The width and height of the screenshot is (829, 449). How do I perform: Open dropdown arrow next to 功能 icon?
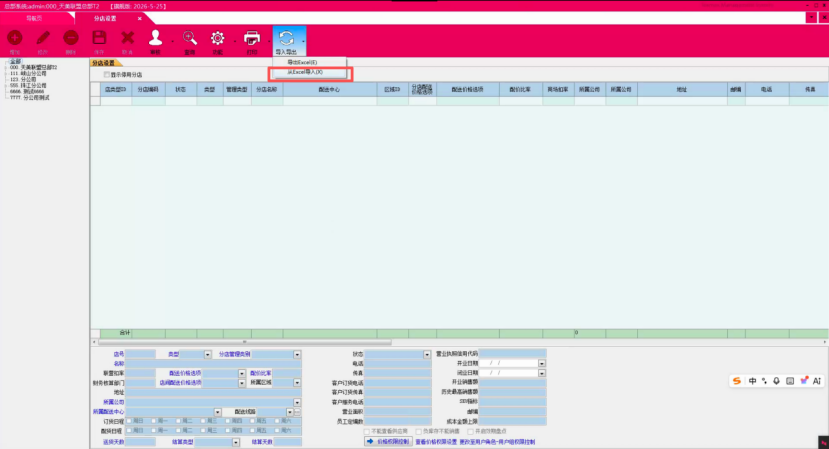pos(234,41)
